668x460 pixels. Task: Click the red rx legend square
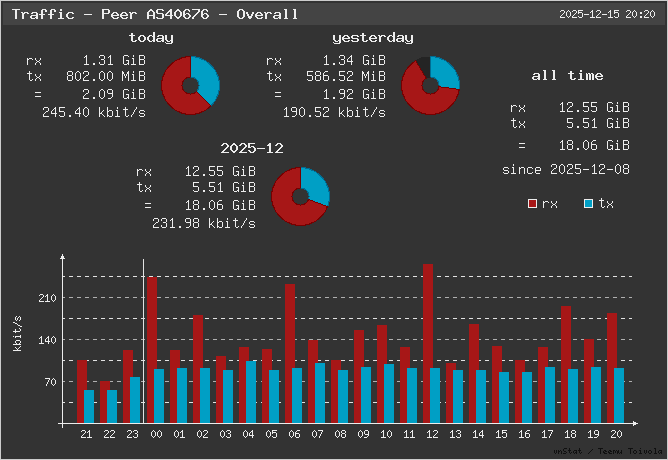click(x=533, y=204)
